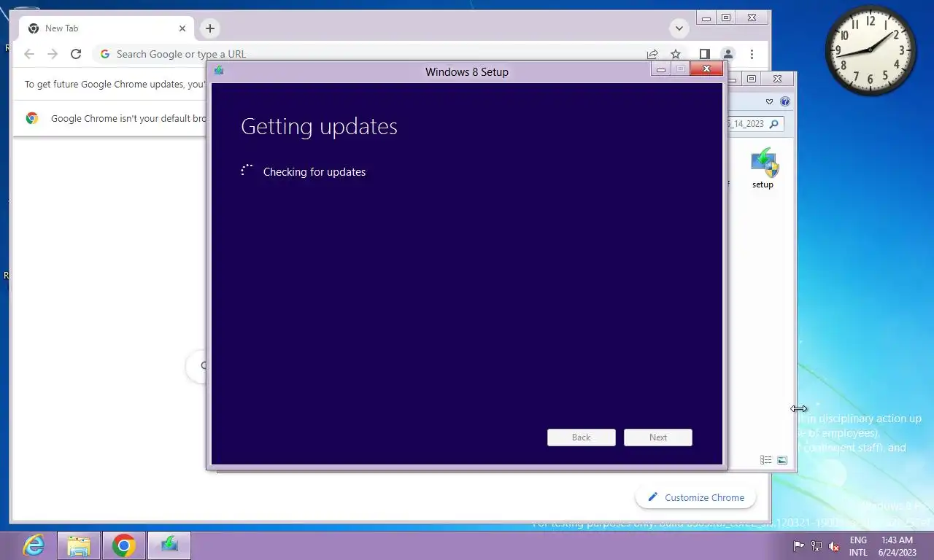The height and width of the screenshot is (560, 934).
Task: Click the disabled Back button in Setup
Action: [x=582, y=437]
